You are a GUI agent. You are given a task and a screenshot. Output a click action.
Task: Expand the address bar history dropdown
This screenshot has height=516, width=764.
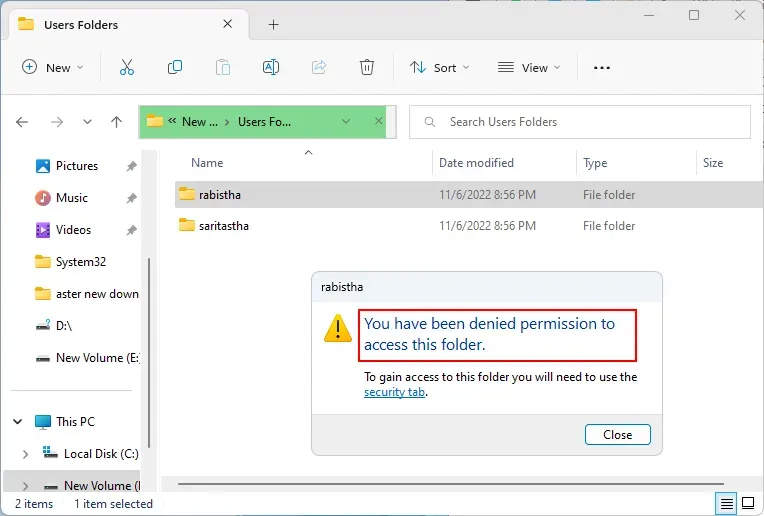click(x=346, y=121)
